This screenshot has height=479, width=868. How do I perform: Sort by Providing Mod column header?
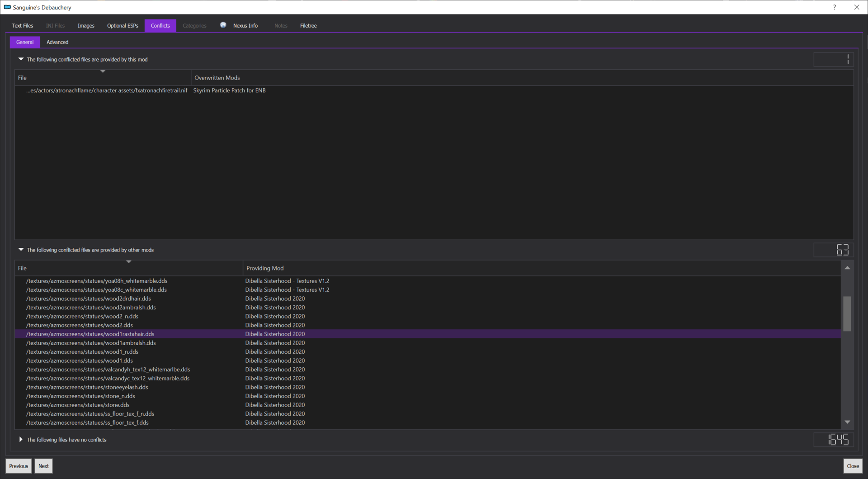click(x=542, y=268)
